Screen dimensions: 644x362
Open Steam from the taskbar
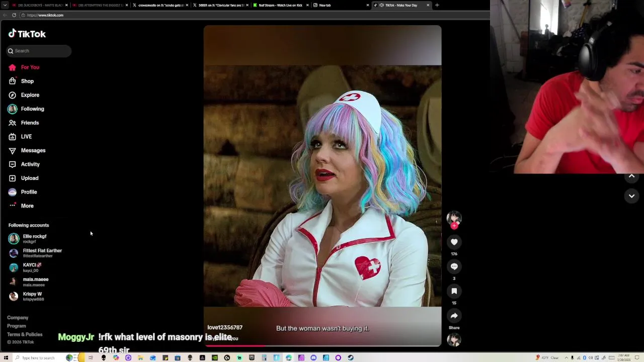351,358
